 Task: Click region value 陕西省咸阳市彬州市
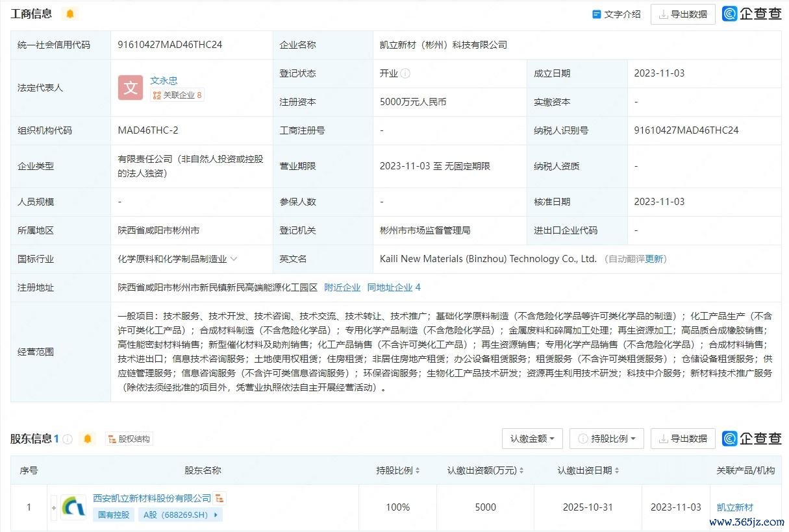click(158, 230)
